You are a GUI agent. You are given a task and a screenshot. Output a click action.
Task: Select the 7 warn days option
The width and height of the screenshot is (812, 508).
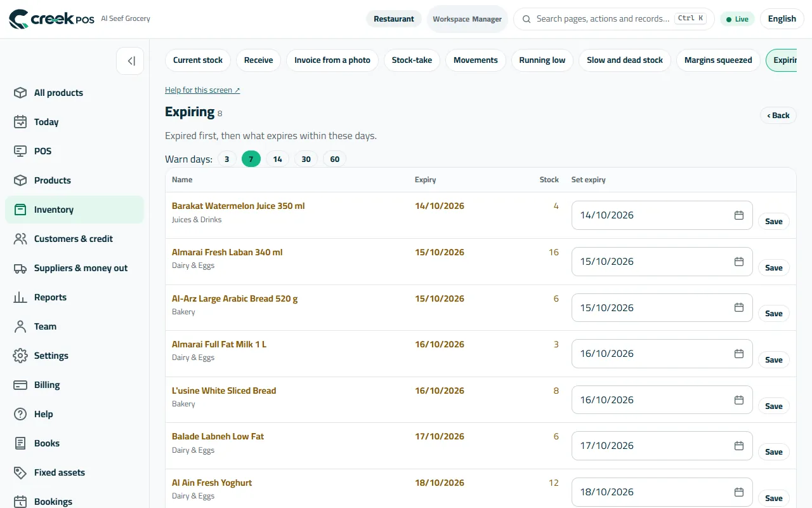pos(251,159)
